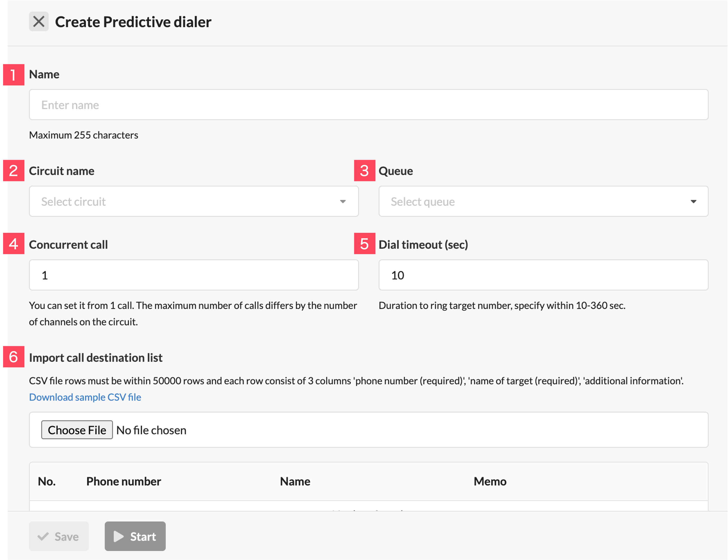
Task: Open the Select circuit dropdown
Action: click(x=193, y=201)
